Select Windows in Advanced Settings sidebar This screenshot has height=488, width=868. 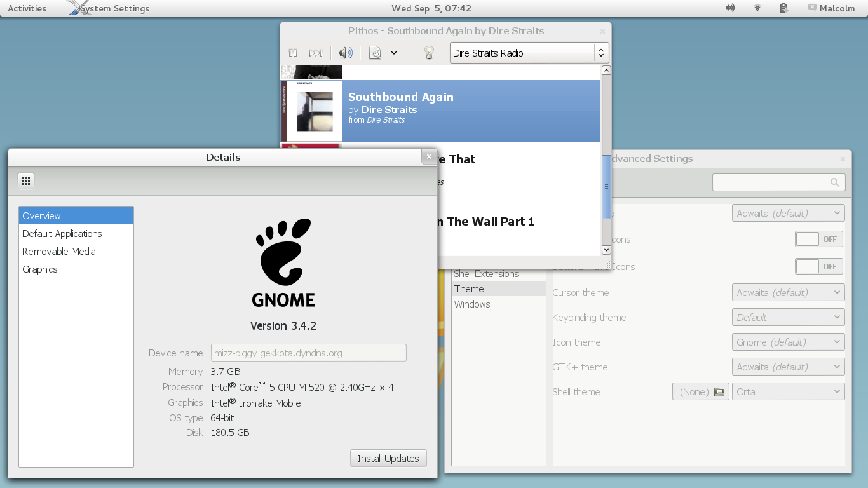point(499,304)
